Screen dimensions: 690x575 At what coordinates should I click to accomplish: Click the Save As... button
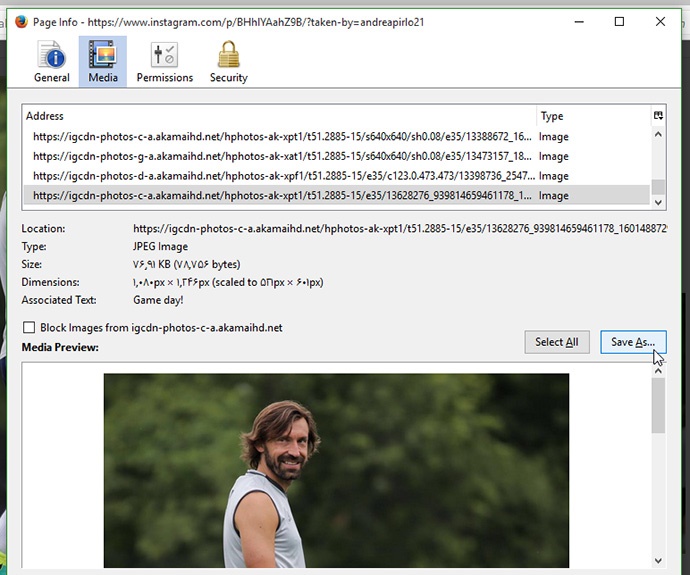click(633, 342)
